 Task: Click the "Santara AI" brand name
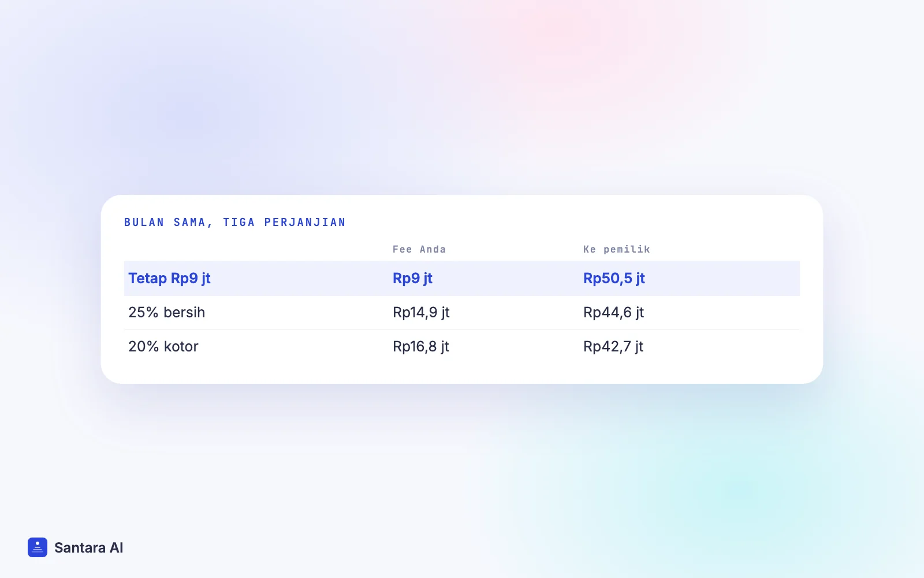coord(88,548)
